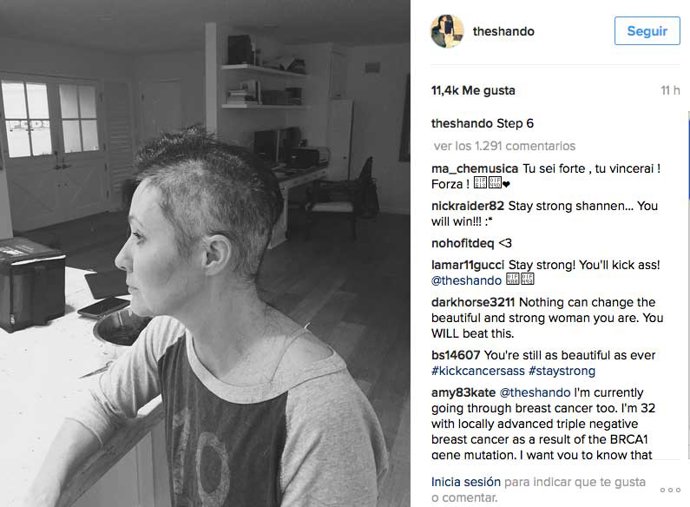Viewport: 690px width, 507px height.
Task: Open the #staystrong hashtag
Action: point(562,371)
